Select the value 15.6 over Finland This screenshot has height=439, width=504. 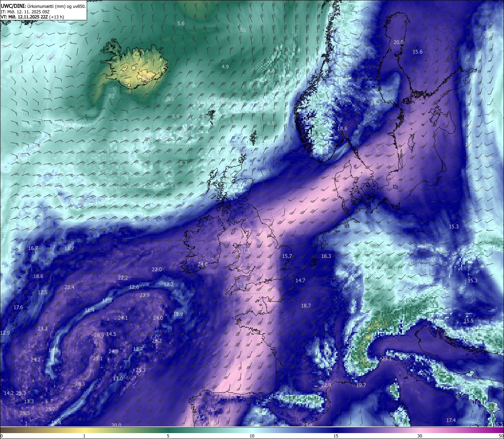click(417, 52)
